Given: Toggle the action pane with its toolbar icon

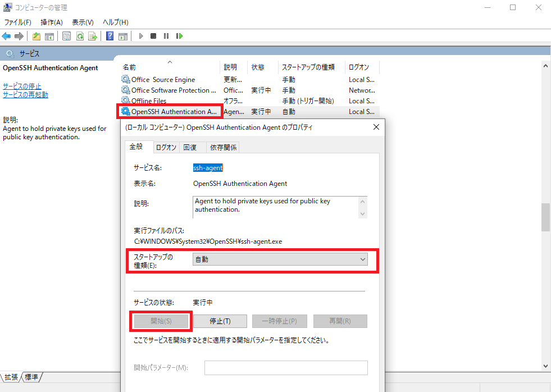Looking at the screenshot, I should 122,36.
